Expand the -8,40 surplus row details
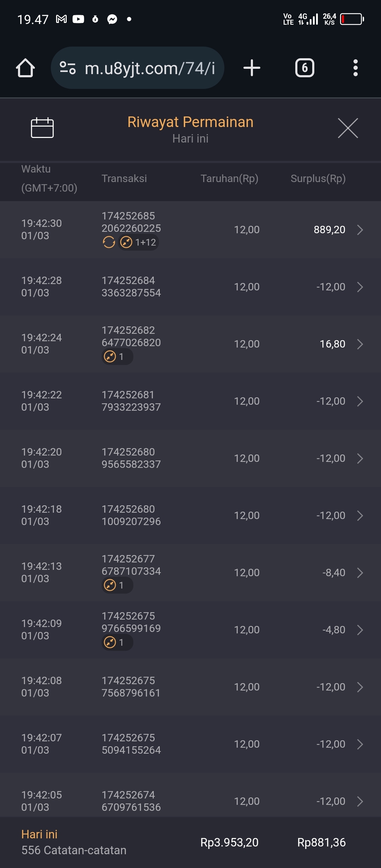Viewport: 381px width, 868px height. pyautogui.click(x=360, y=573)
